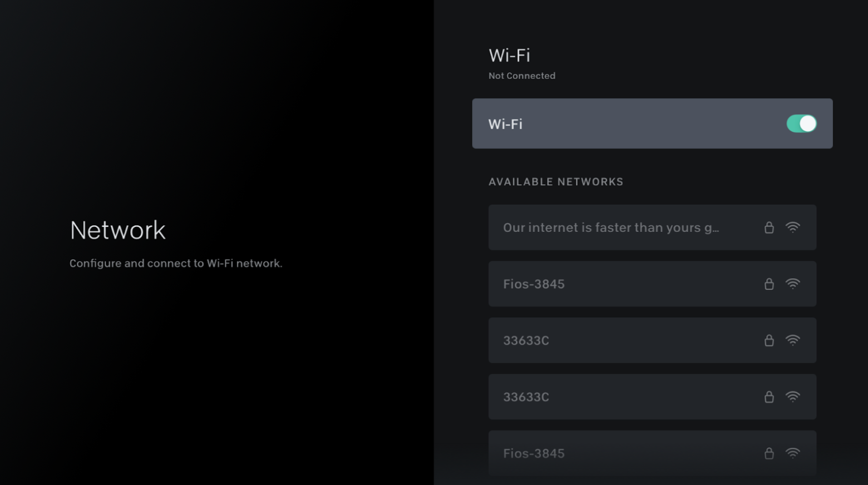Click signal strength icon on first Fios-3845 network
The height and width of the screenshot is (485, 868).
[x=793, y=284]
